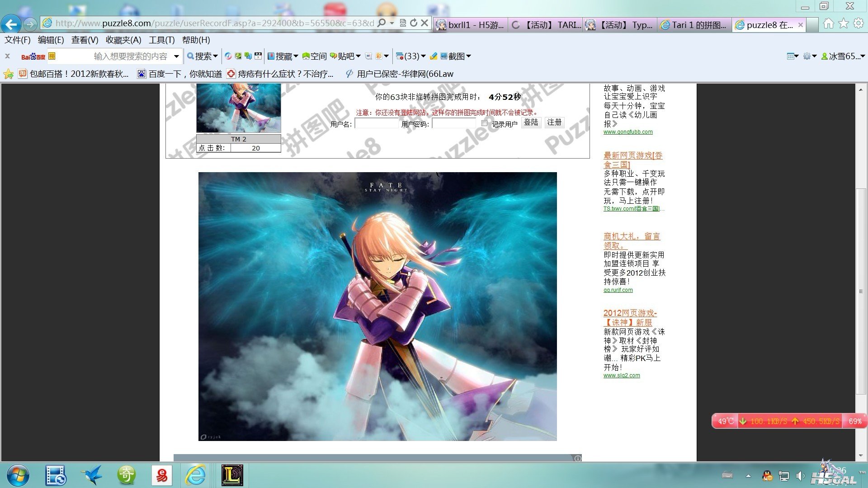
Task: Click the address bar search magnifier icon
Action: click(x=382, y=23)
